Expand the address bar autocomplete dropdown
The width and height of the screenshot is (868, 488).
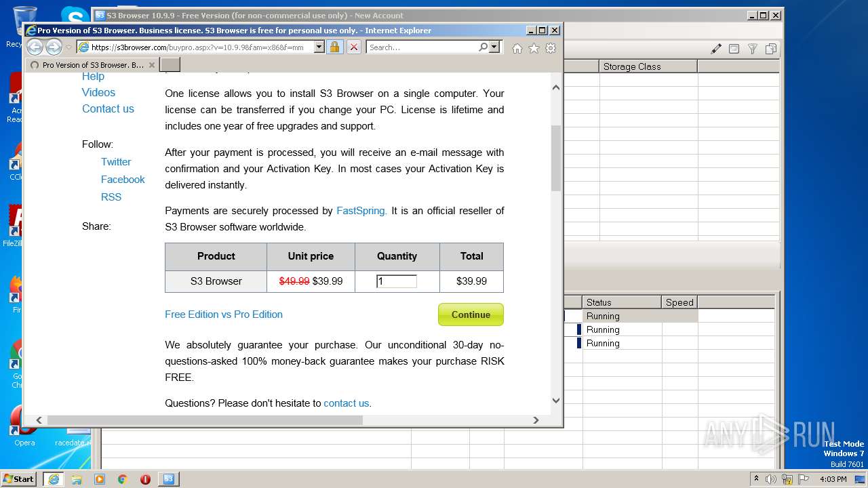point(319,47)
